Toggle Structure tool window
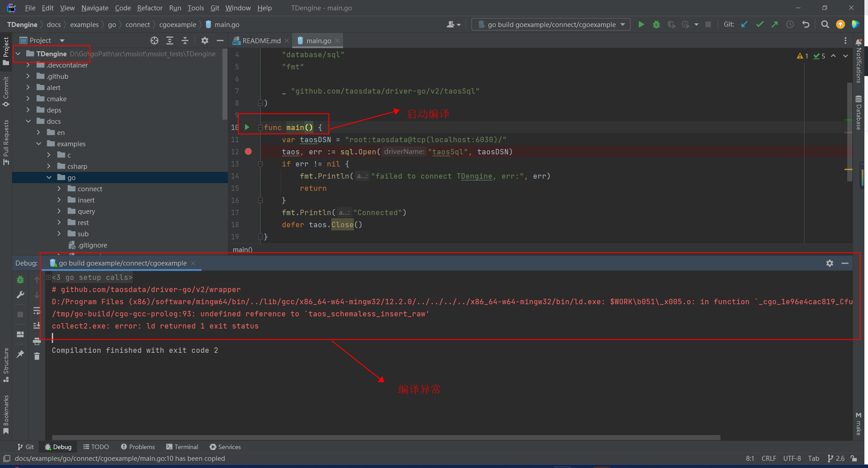 (x=6, y=364)
